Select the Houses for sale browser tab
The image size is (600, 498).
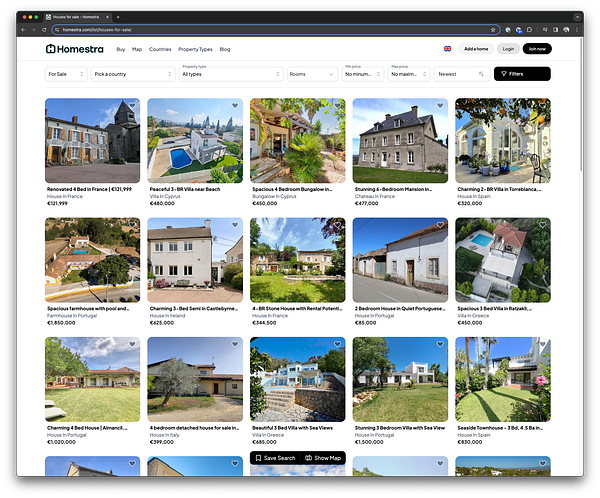[x=77, y=17]
